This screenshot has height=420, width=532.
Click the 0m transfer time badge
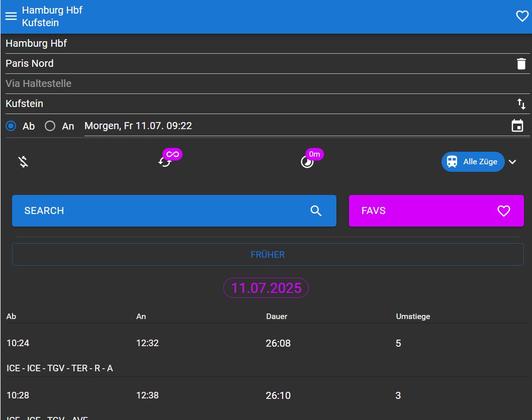(314, 154)
